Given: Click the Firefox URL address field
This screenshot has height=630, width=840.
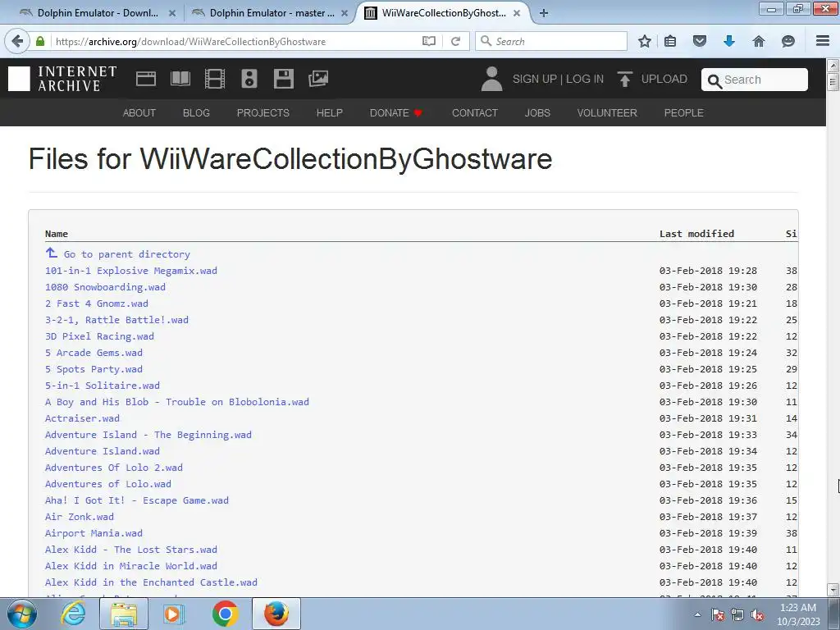Looking at the screenshot, I should click(235, 41).
